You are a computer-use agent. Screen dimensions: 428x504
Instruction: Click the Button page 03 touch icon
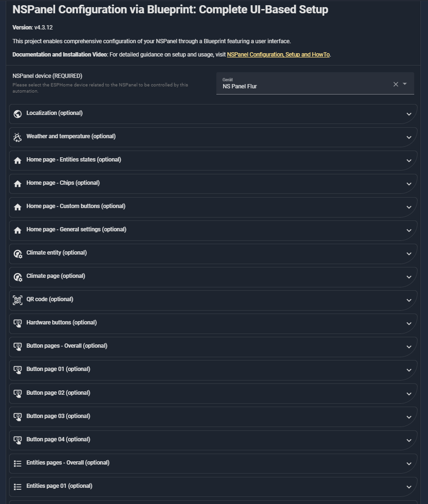click(18, 417)
